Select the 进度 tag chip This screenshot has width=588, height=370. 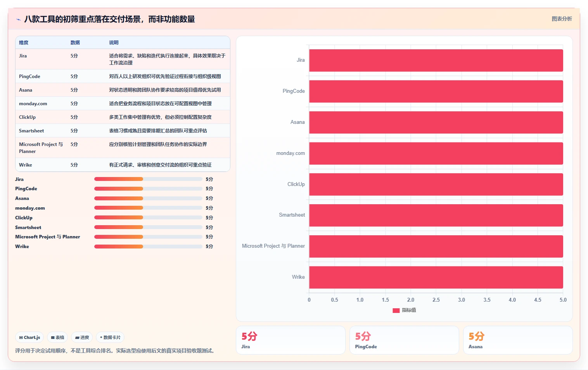point(82,337)
